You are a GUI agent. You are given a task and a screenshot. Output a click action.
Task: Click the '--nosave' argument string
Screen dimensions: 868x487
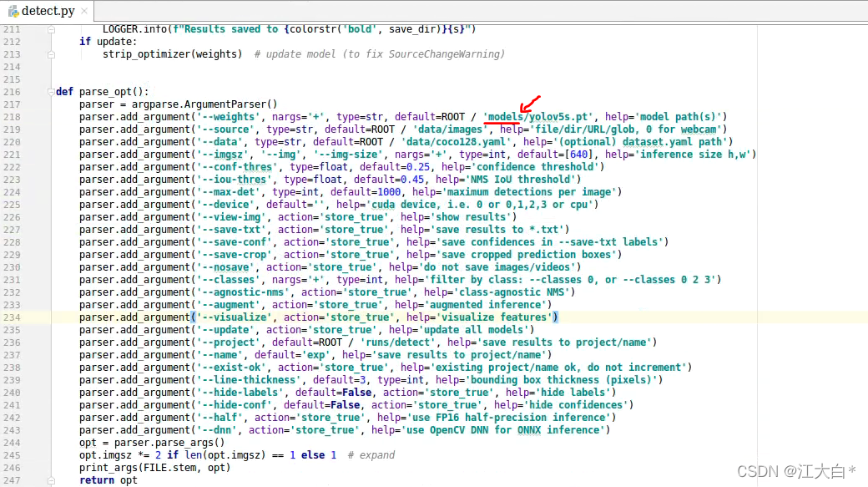click(x=225, y=267)
